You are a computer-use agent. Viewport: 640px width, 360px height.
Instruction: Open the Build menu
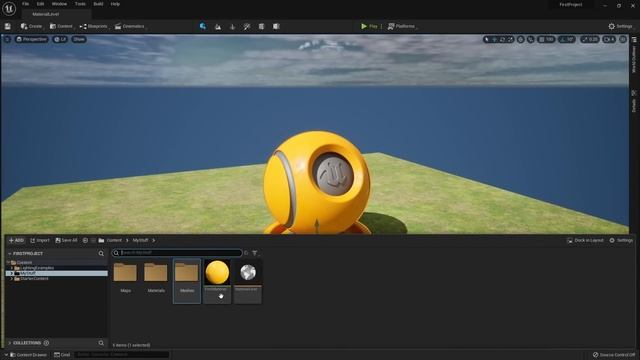[x=98, y=4]
